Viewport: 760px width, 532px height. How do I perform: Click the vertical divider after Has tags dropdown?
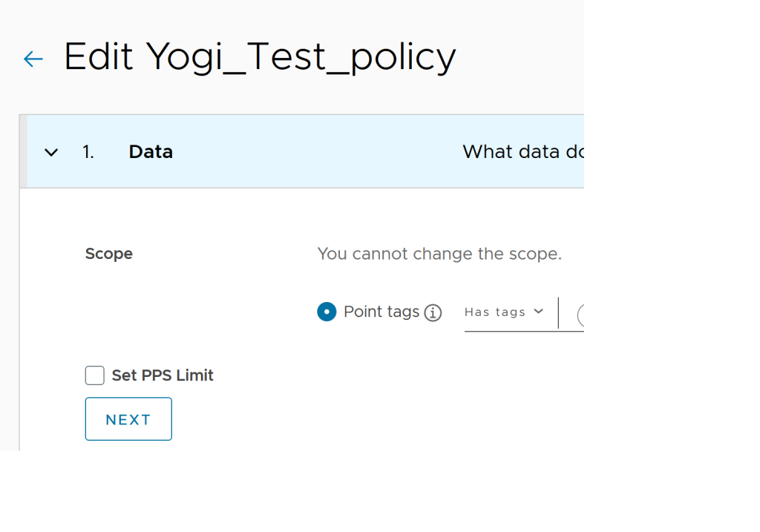click(x=558, y=312)
